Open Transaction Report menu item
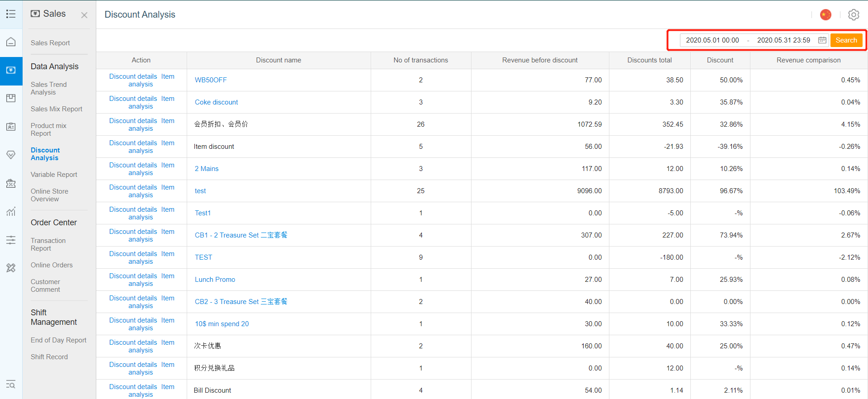This screenshot has height=399, width=868. [x=48, y=244]
